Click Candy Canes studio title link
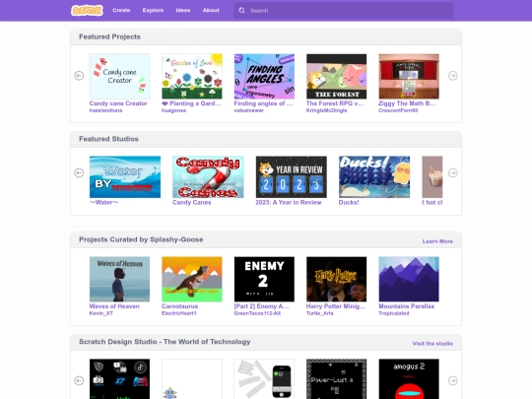This screenshot has height=399, width=532. coord(192,203)
